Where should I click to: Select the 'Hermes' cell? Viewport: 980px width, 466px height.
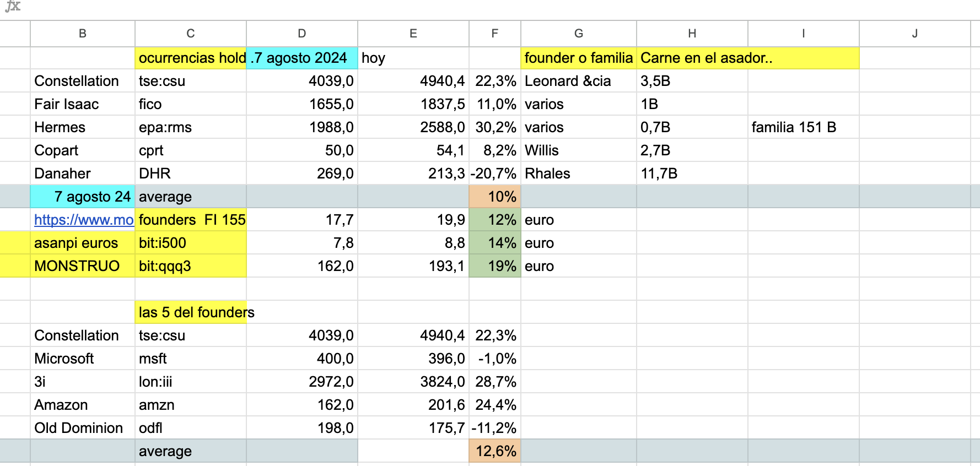pyautogui.click(x=83, y=127)
